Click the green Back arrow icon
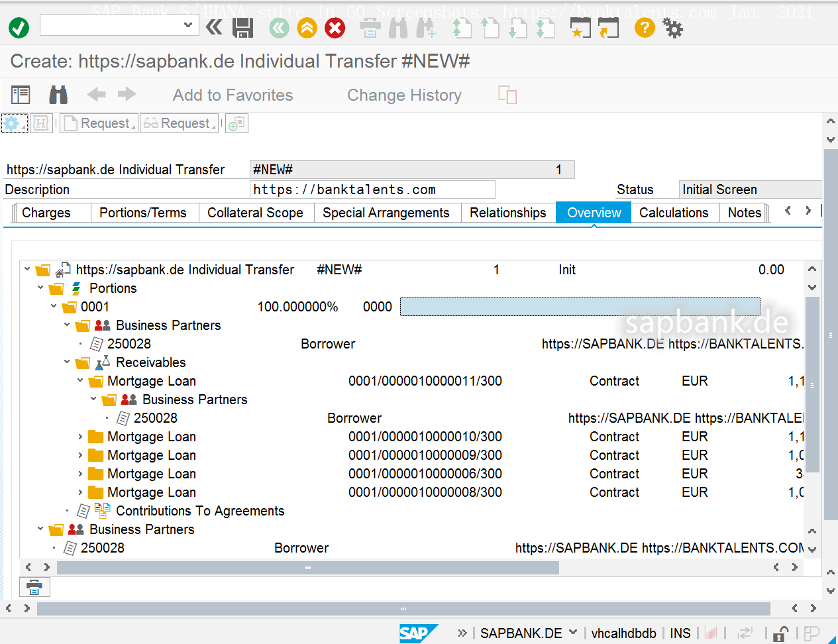This screenshot has height=644, width=838. (280, 28)
